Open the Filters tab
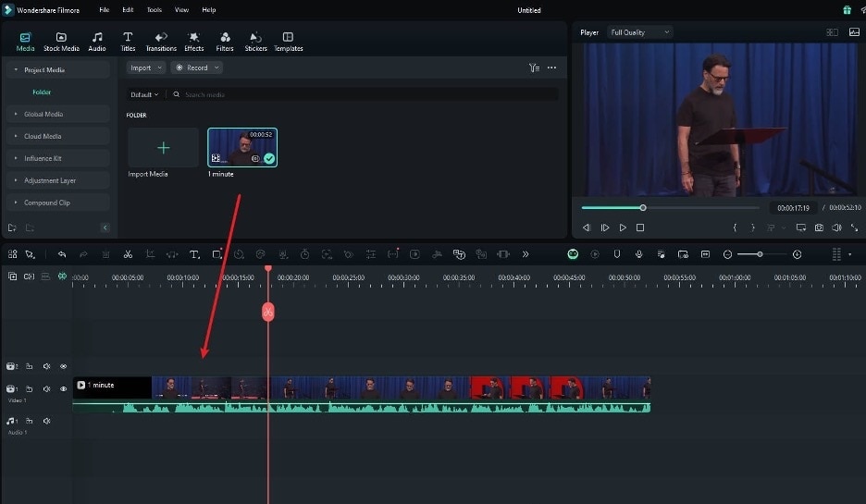The image size is (866, 504). click(x=225, y=42)
